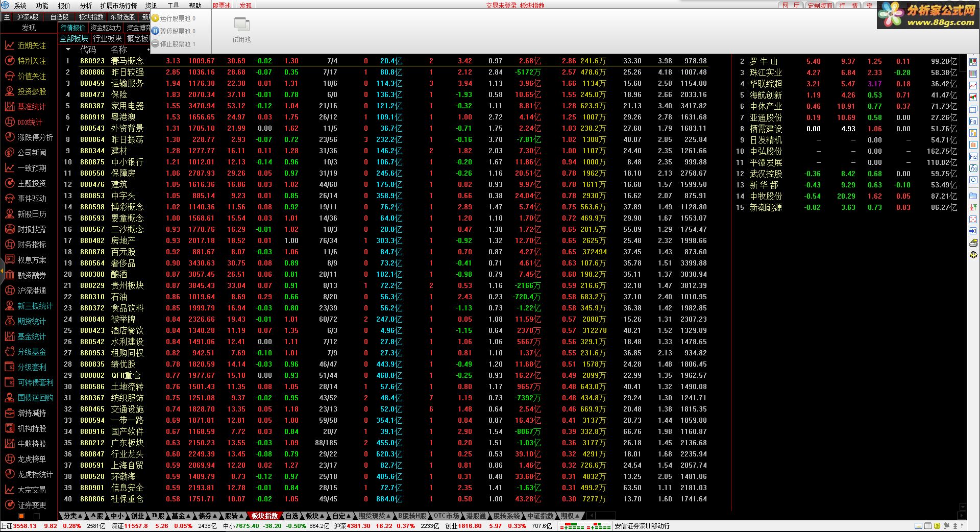Open 新三板统计 sidebar item
The width and height of the screenshot is (980, 532).
point(29,306)
